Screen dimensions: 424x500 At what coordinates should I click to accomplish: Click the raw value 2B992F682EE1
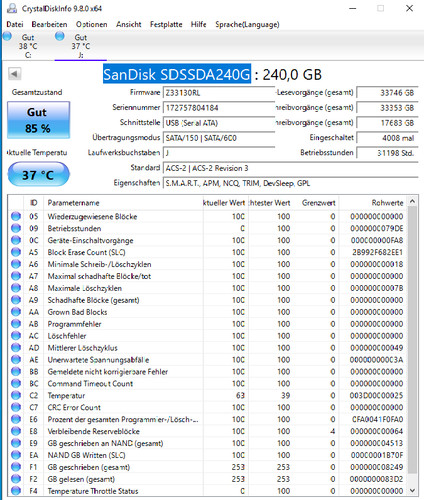pos(378,252)
